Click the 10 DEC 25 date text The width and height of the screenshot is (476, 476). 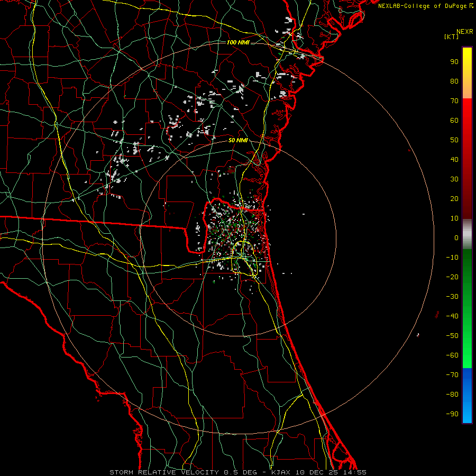click(317, 472)
